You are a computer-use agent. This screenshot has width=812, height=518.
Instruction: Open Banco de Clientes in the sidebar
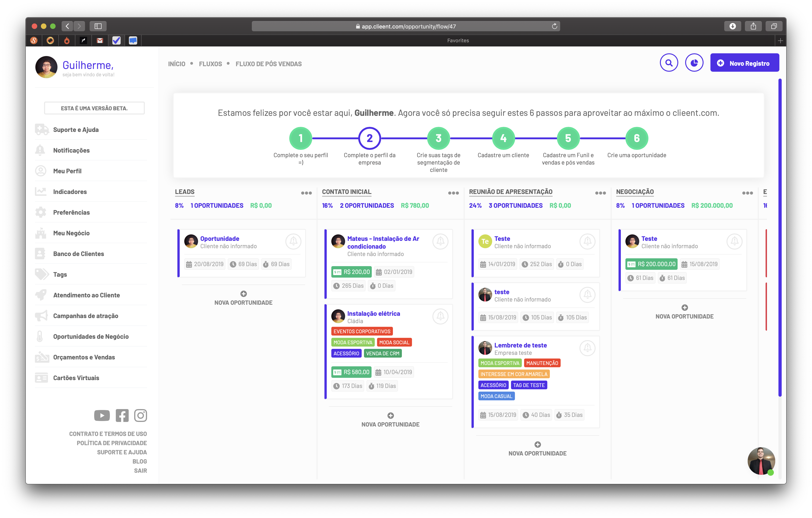[x=78, y=254]
